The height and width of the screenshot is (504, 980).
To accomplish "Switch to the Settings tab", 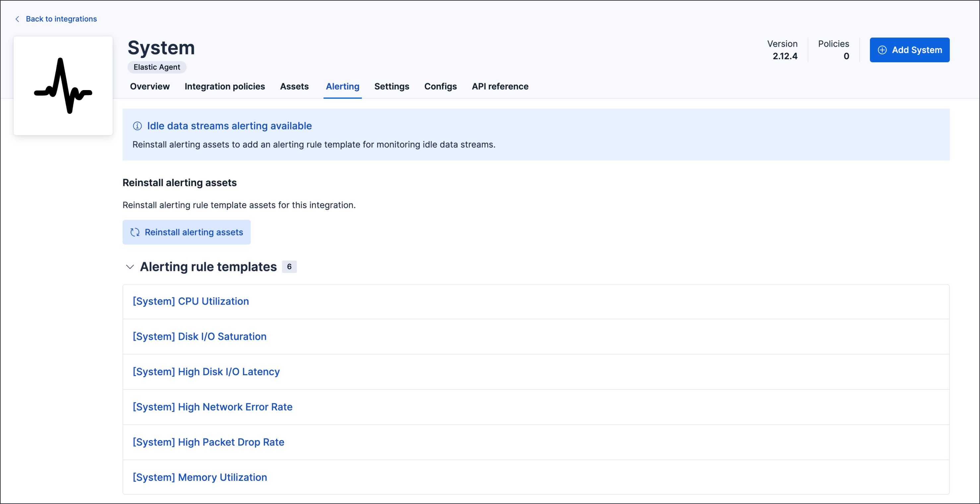I will pyautogui.click(x=392, y=86).
